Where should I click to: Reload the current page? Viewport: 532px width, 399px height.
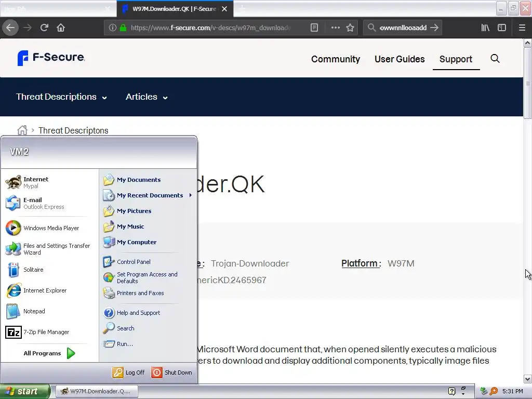point(44,28)
